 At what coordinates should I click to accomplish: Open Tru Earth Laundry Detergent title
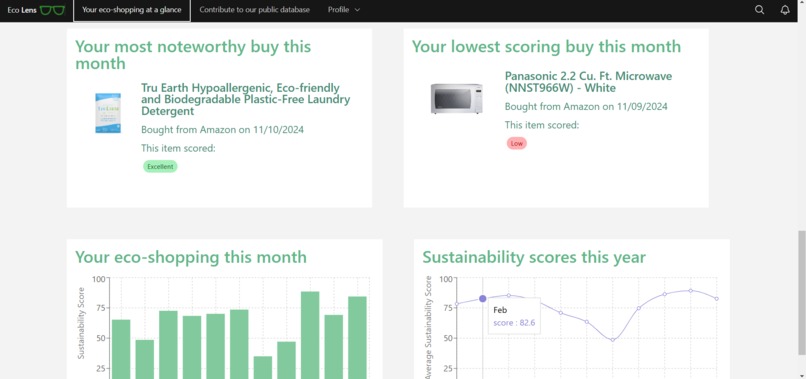(246, 99)
